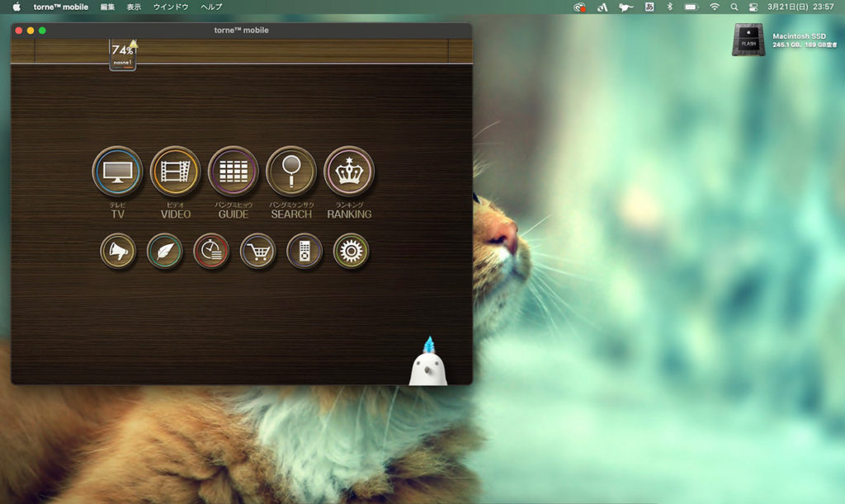The image size is (845, 504).
Task: Open the ヘルプ menu
Action: click(x=211, y=7)
